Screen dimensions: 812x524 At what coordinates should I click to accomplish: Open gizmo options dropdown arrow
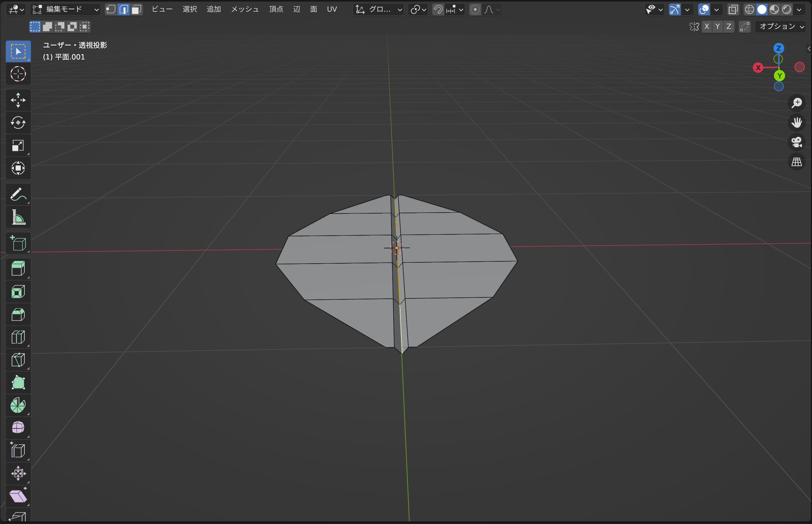click(687, 9)
